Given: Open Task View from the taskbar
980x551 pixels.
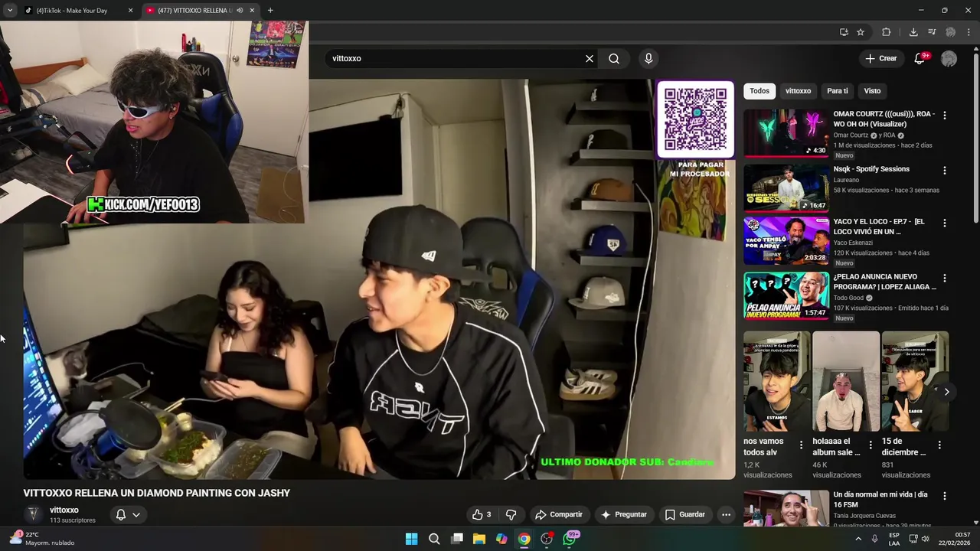Looking at the screenshot, I should [457, 539].
